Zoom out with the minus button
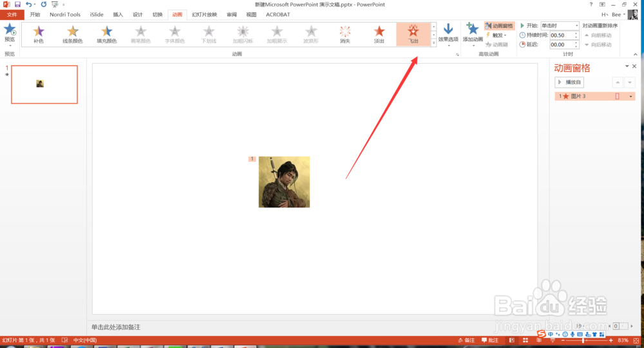Screen dimensions: 644x348 click(x=563, y=340)
